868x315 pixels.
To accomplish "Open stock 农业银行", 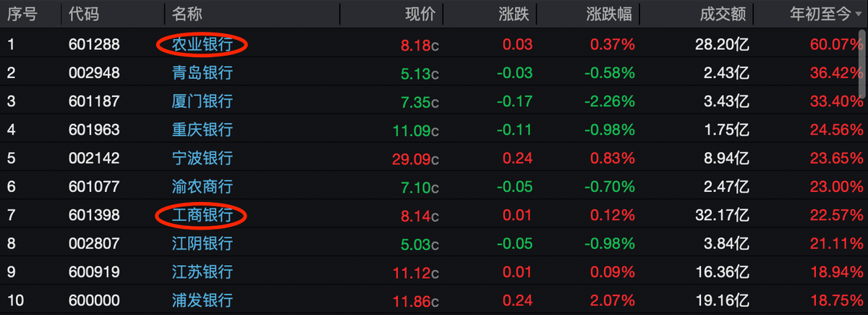I will [x=202, y=45].
